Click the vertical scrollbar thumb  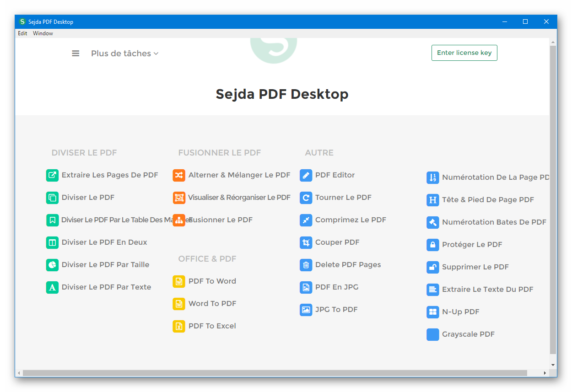pyautogui.click(x=553, y=199)
